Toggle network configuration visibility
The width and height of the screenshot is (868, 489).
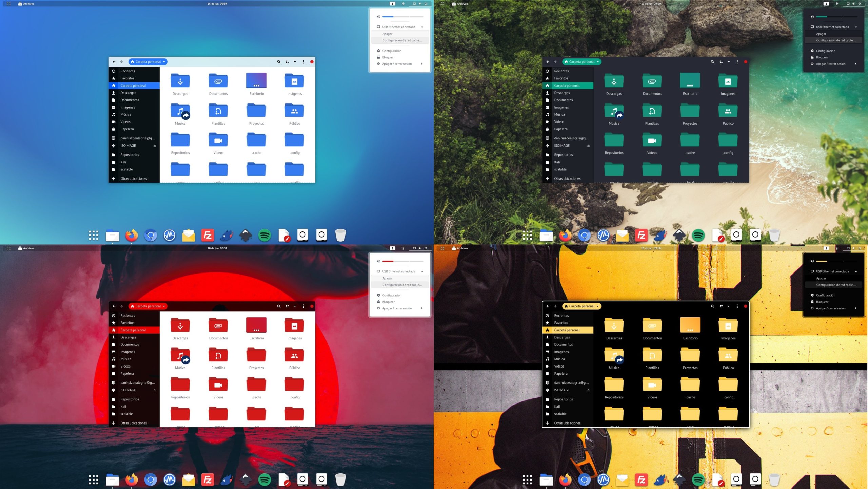point(423,27)
